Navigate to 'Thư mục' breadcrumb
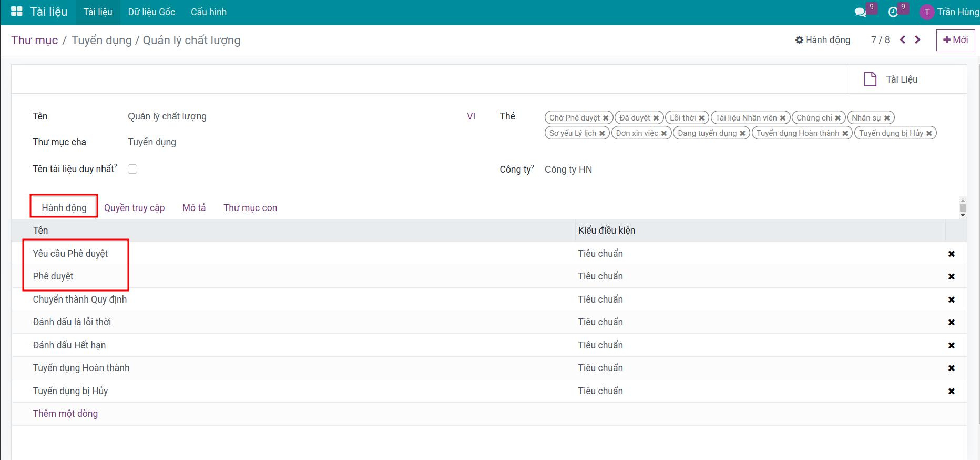Screen dimensions: 980x460 tap(35, 41)
